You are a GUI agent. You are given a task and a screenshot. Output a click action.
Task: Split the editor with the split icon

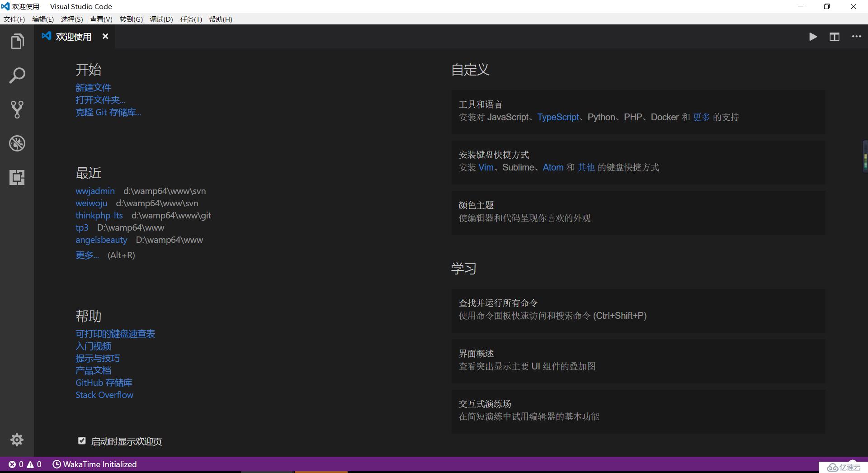tap(835, 37)
